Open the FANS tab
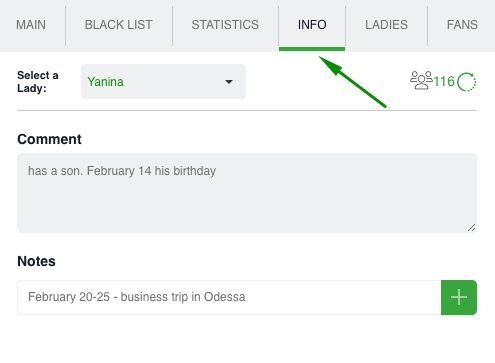The width and height of the screenshot is (495, 363). (462, 25)
